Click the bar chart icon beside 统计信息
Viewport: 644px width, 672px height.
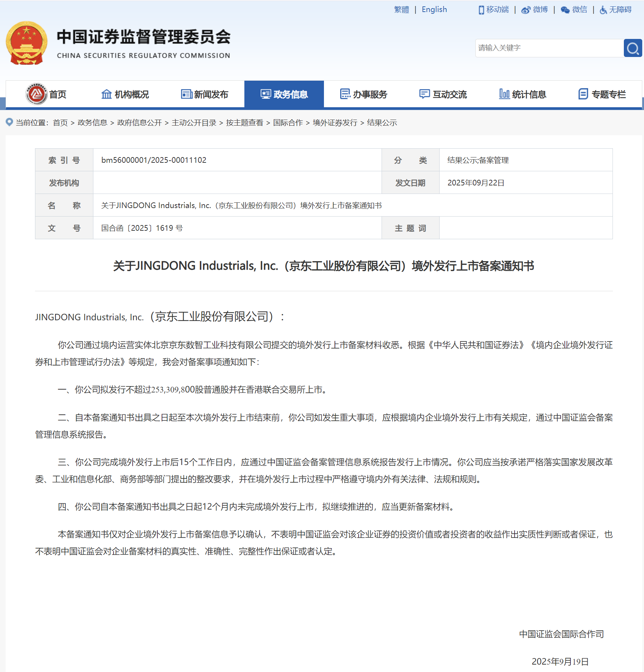tap(504, 94)
